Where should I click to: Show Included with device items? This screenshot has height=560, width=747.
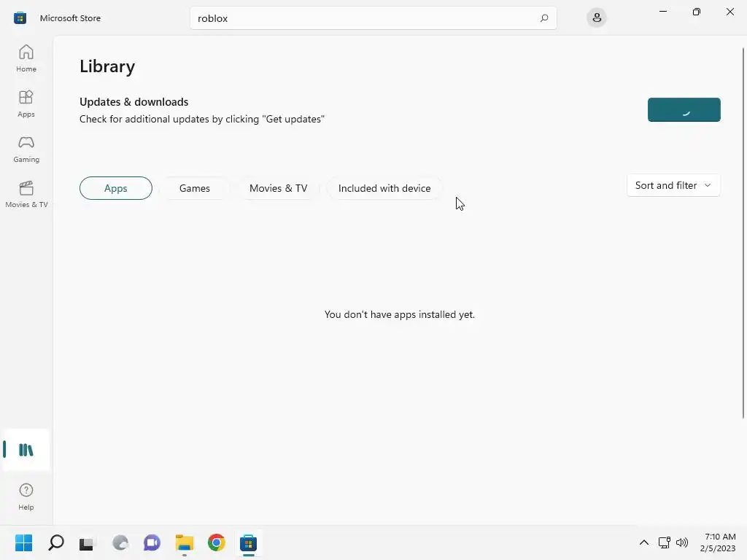click(384, 188)
